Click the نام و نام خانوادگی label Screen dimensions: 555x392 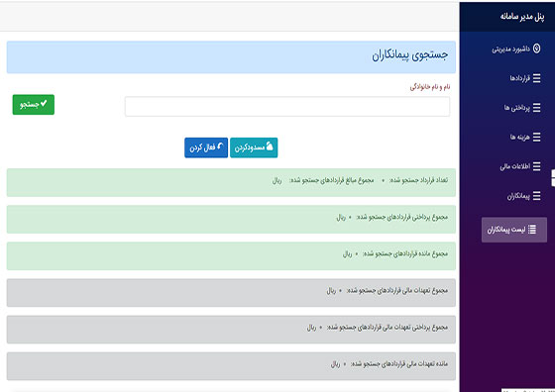430,86
